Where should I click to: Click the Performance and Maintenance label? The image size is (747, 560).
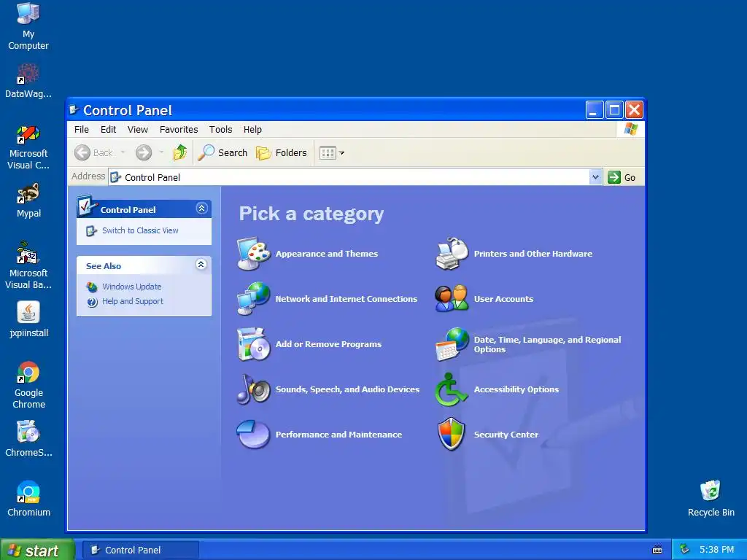[x=338, y=435]
